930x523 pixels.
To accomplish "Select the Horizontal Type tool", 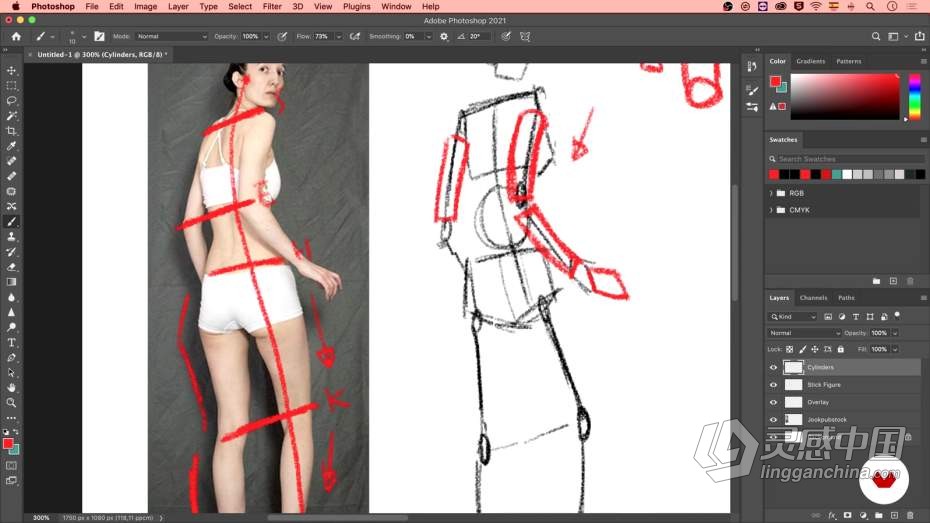I will [11, 343].
